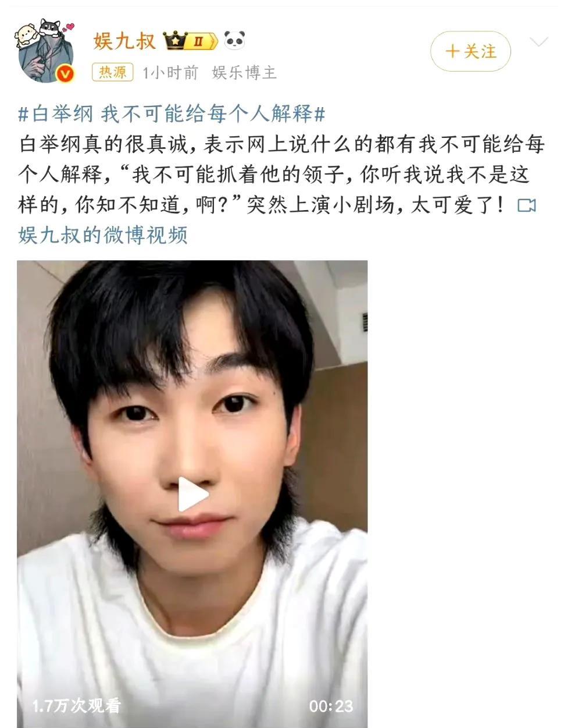The height and width of the screenshot is (728, 564).
Task: Tap the panda emoji icon beside username
Action: pos(234,40)
